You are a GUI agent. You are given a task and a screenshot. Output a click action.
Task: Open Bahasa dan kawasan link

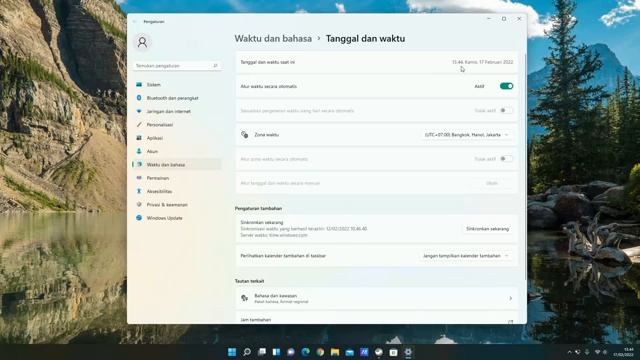[x=377, y=298]
